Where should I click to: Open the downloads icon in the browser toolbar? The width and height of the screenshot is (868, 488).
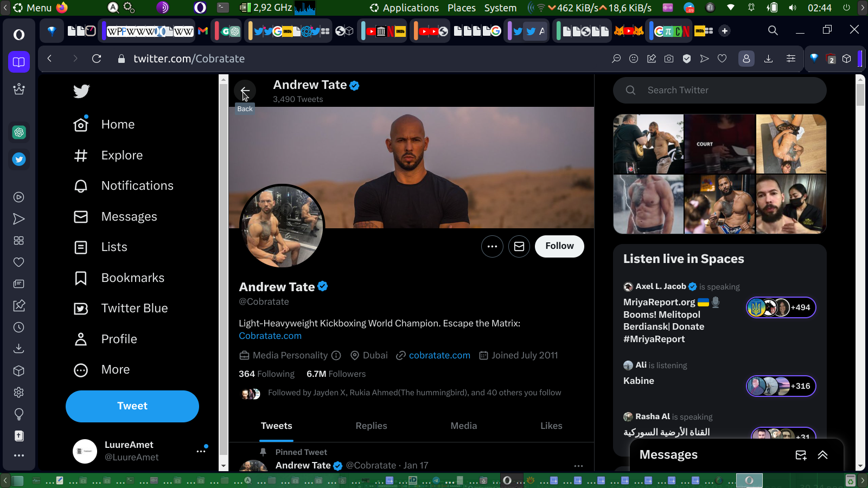coord(768,59)
